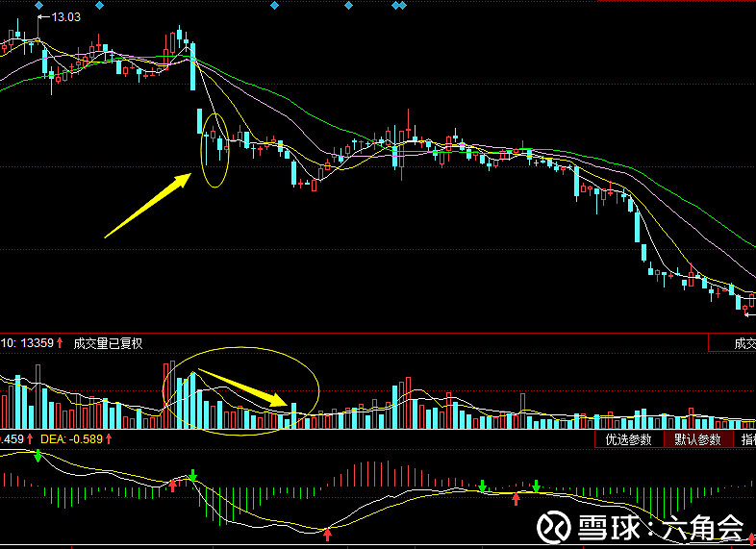
Task: Click the 13.03 high price label
Action: pos(64,16)
